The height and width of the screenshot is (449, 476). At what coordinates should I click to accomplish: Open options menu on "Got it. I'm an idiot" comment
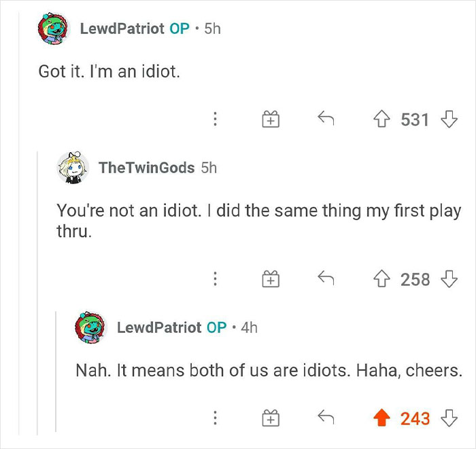click(216, 120)
